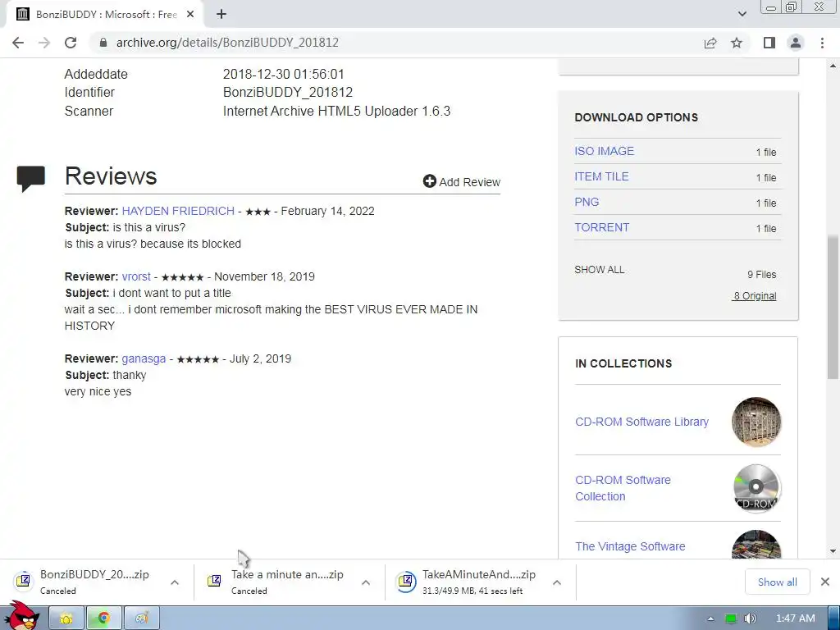Open the Angry Birds Start button
Image resolution: width=840 pixels, height=630 pixels.
[21, 616]
